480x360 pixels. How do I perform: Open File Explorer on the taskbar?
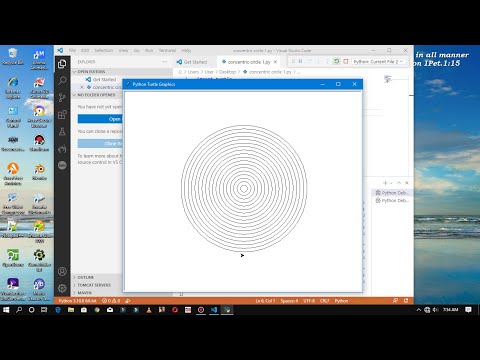tap(71, 310)
